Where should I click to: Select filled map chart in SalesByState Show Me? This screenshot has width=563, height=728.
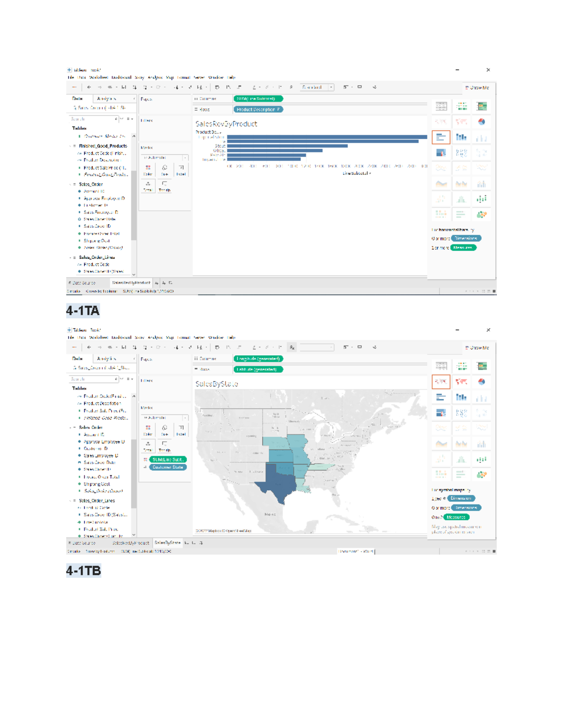point(462,382)
